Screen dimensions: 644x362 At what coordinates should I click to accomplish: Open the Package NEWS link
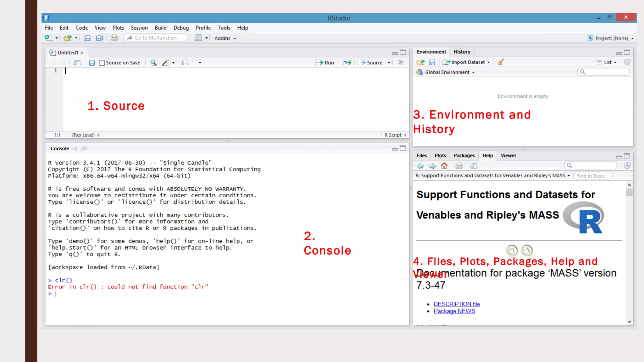454,311
